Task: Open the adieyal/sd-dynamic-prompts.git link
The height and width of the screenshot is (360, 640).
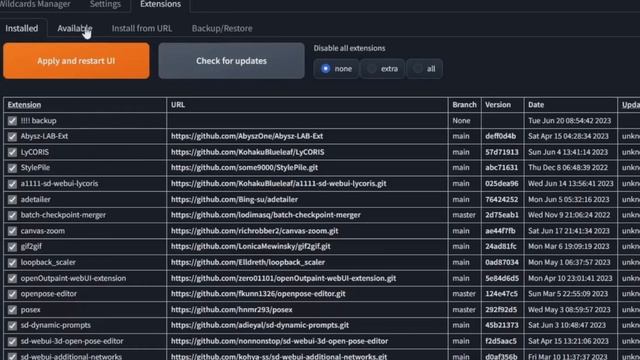Action: coord(260,325)
